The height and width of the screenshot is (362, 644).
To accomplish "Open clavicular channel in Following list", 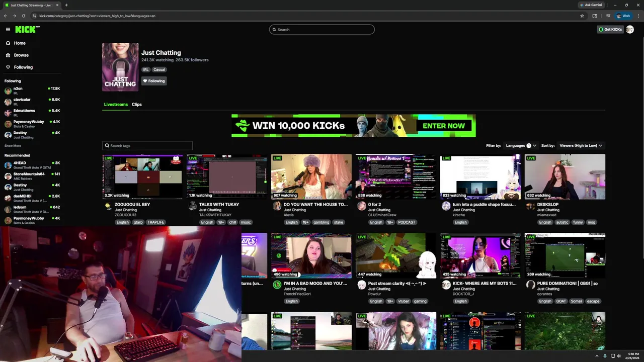I will coord(32,102).
